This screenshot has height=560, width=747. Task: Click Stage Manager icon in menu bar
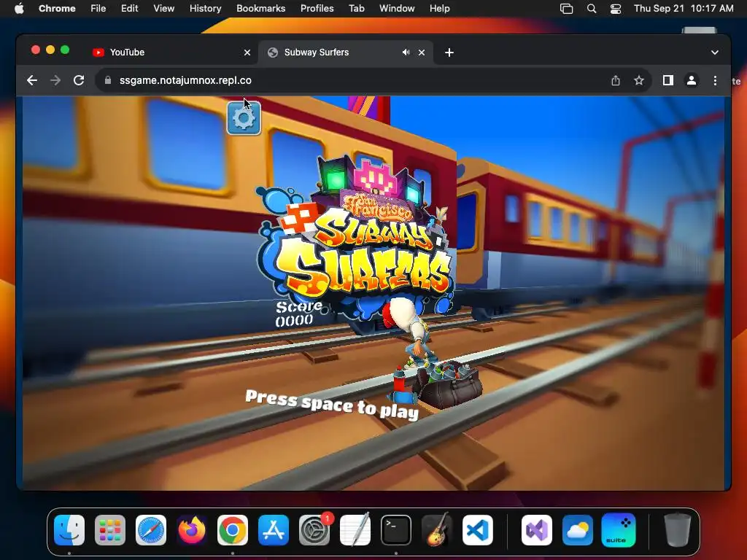pos(566,9)
